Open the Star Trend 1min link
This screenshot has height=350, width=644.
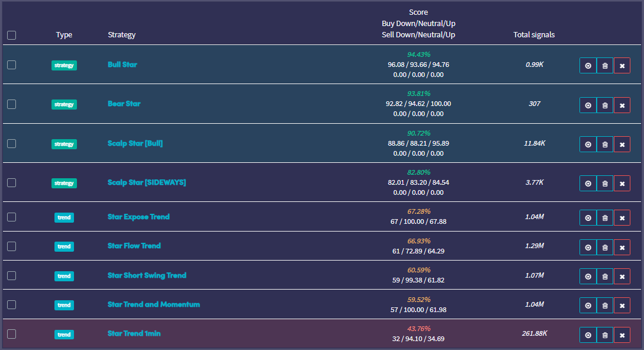pyautogui.click(x=134, y=333)
